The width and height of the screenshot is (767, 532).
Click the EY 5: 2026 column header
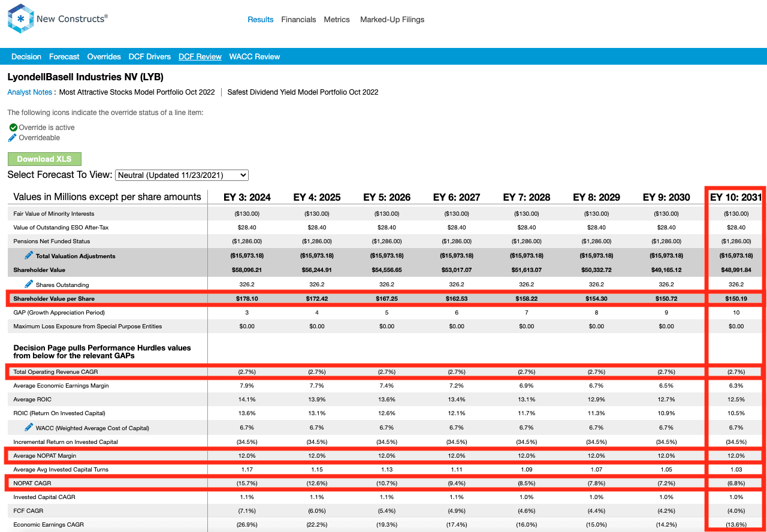[x=387, y=197]
